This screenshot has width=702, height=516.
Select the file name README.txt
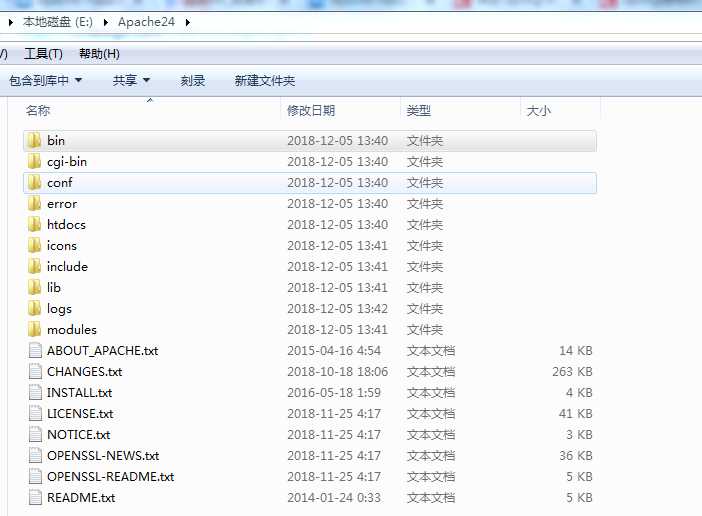coord(81,498)
